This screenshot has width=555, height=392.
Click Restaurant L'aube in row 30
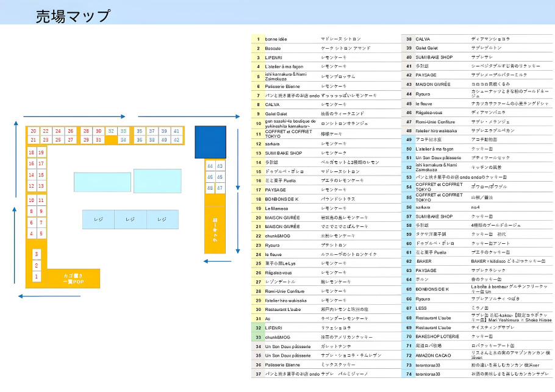(283, 310)
